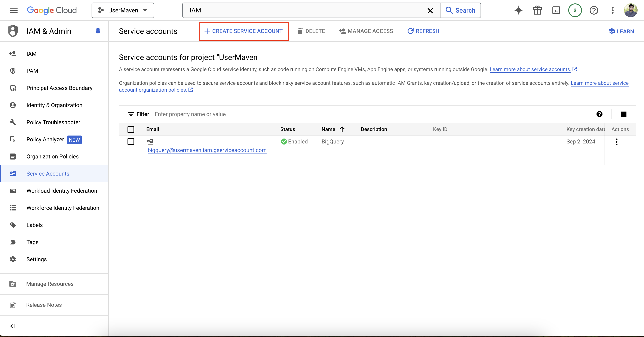Open column display options icon

tap(624, 114)
